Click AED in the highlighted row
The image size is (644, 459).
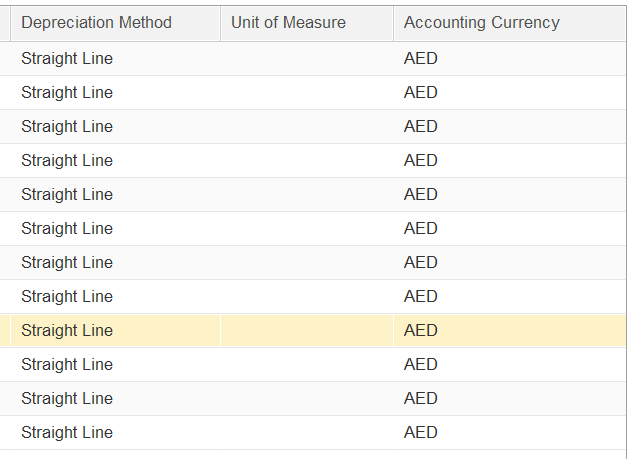421,330
